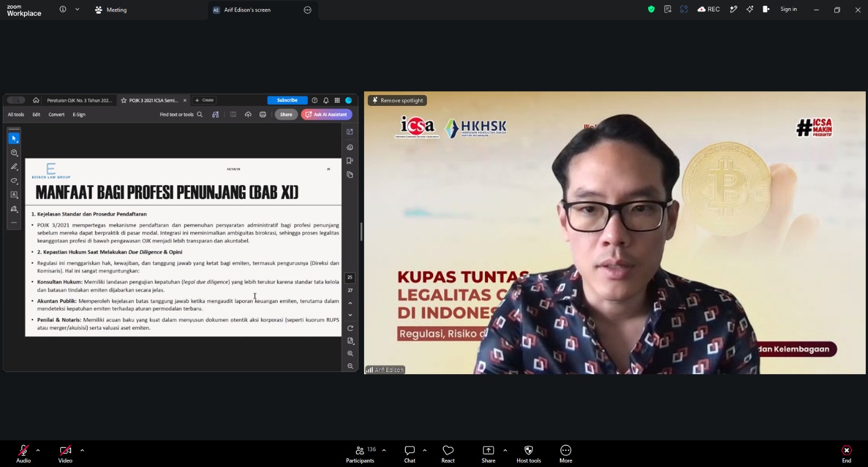Click Remove spotlight on the speaker video
The width and height of the screenshot is (868, 467).
click(x=398, y=100)
